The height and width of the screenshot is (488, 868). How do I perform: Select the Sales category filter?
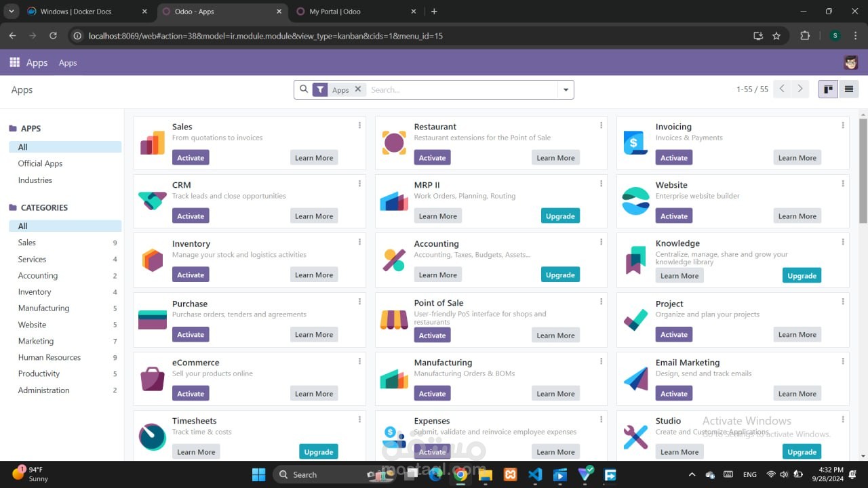click(65, 243)
